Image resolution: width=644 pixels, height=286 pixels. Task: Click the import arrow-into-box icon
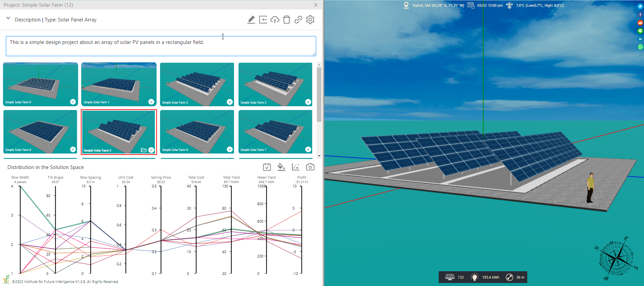click(x=263, y=20)
